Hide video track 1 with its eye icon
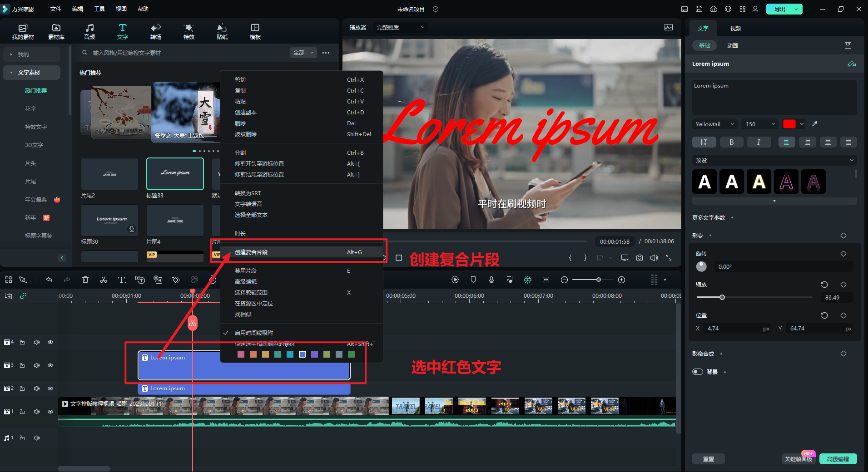The width and height of the screenshot is (868, 472). click(x=50, y=412)
